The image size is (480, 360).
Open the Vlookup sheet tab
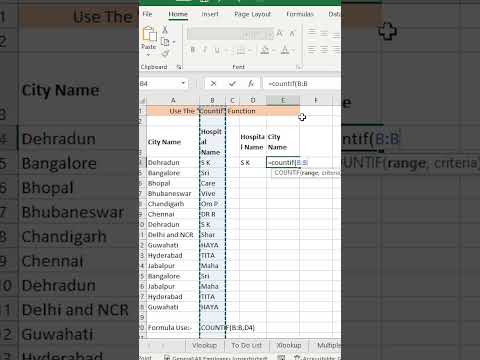click(205, 345)
